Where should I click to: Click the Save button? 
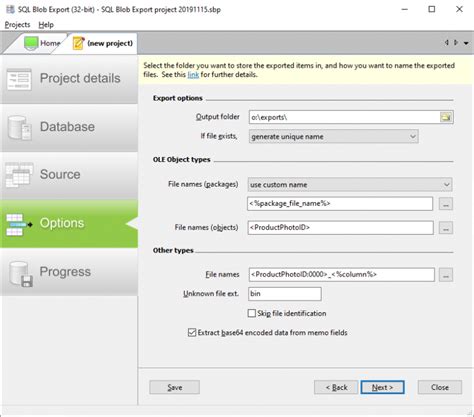click(175, 387)
